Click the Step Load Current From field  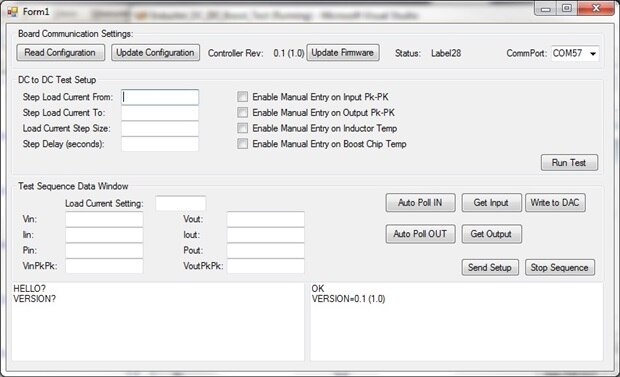160,97
